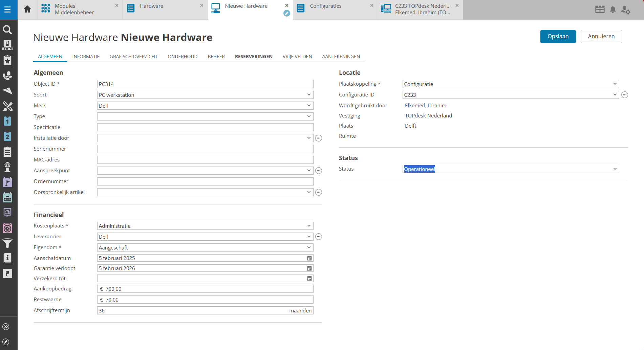The height and width of the screenshot is (350, 644).
Task: Open calendar picker for Garantie verloopt
Action: click(309, 268)
